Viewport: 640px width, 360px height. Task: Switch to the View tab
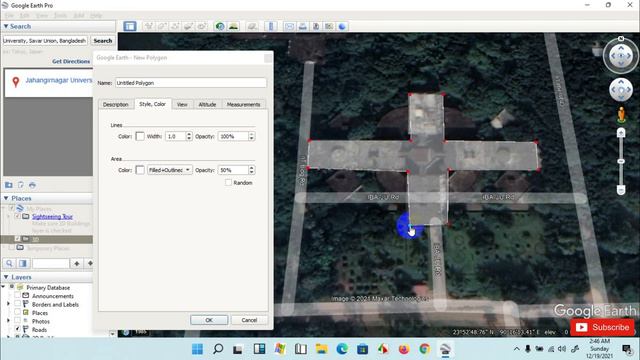pos(182,104)
